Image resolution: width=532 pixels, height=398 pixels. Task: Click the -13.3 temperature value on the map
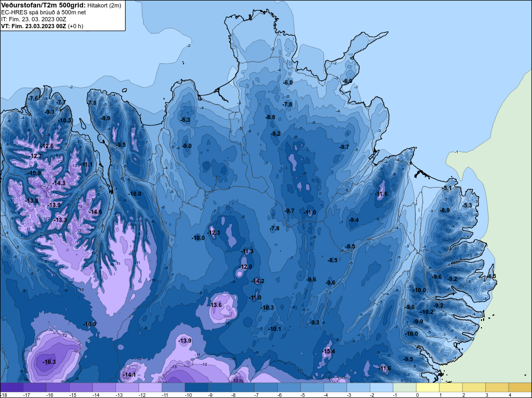tap(60, 220)
